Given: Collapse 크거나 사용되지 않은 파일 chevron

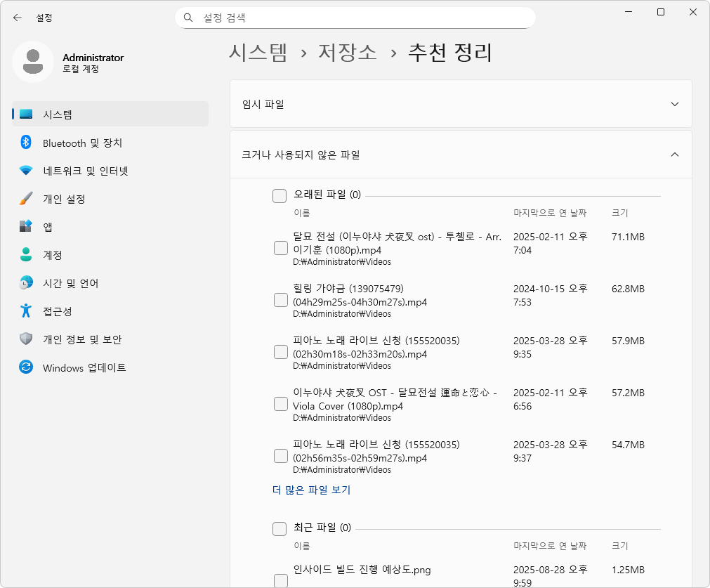Looking at the screenshot, I should [x=675, y=155].
